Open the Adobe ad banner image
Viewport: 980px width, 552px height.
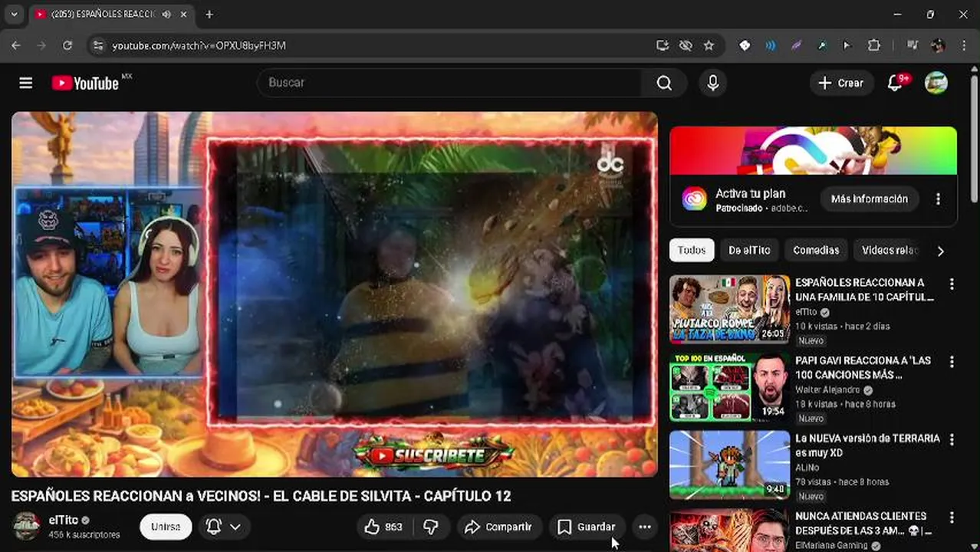pyautogui.click(x=813, y=150)
